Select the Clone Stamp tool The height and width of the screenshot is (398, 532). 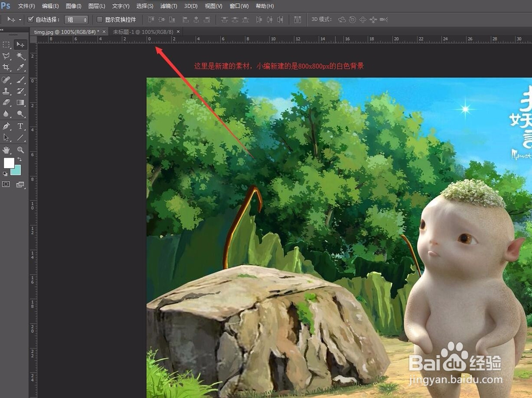click(x=6, y=91)
